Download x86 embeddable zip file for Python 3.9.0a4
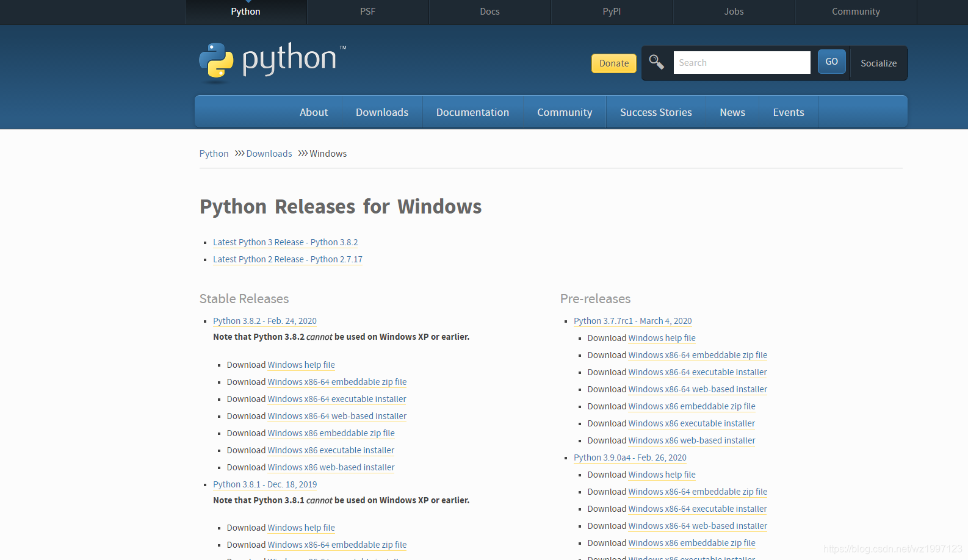This screenshot has width=968, height=560. tap(692, 543)
